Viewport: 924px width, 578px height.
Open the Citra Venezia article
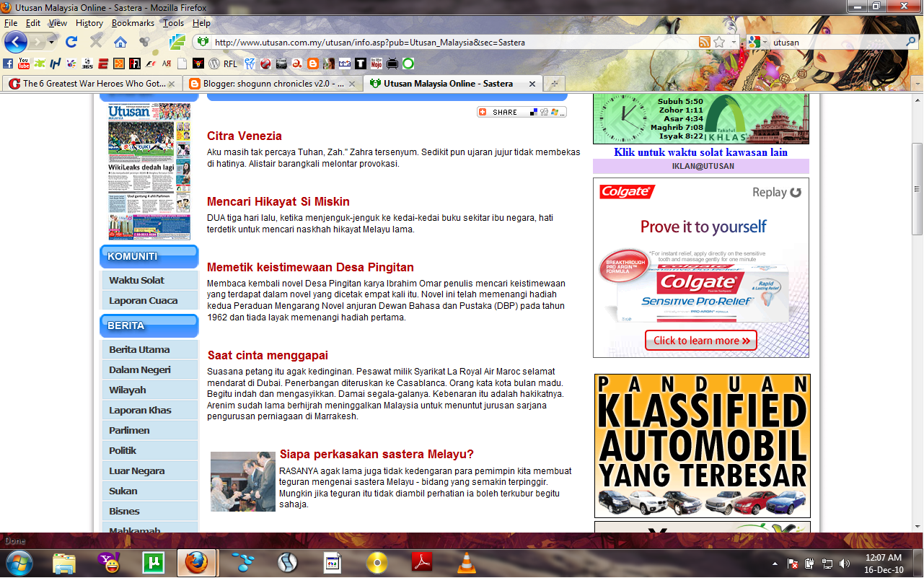245,136
